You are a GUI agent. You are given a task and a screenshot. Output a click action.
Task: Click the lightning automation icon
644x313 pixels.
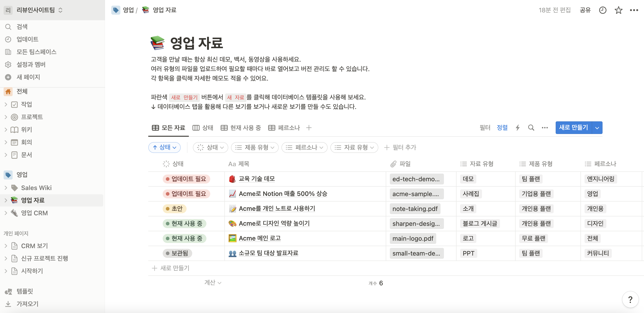point(518,128)
